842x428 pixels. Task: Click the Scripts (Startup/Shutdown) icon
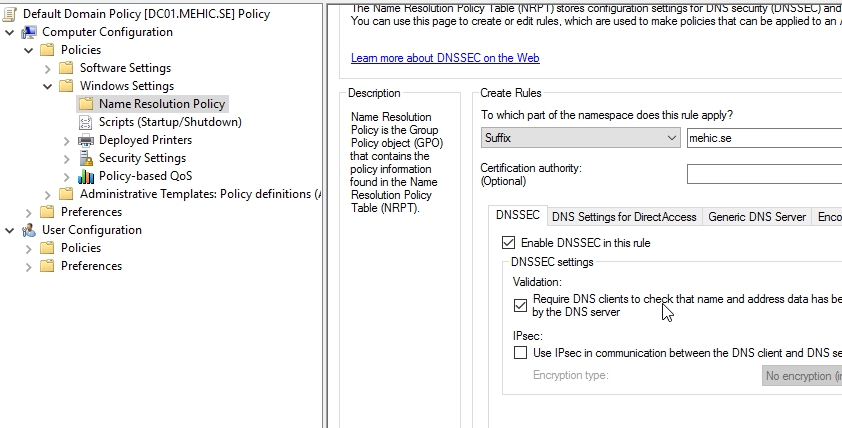coord(86,122)
